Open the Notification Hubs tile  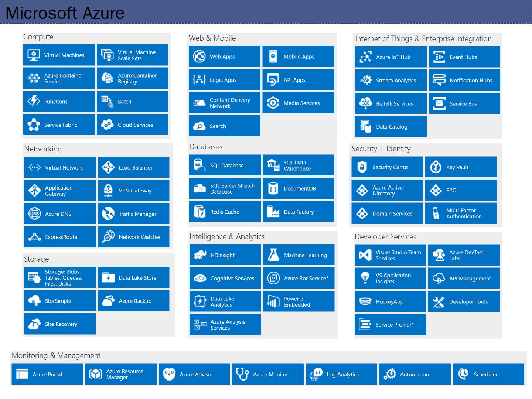coord(464,80)
